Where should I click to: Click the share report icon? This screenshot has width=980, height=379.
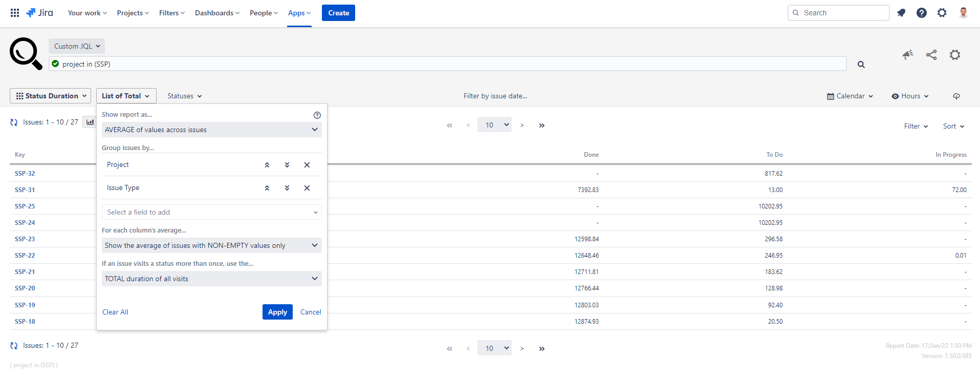coord(931,55)
